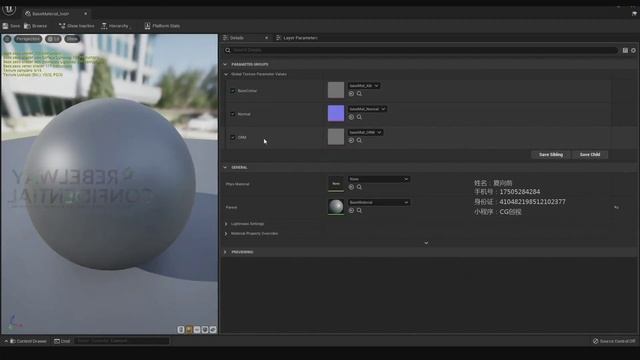The width and height of the screenshot is (640, 360).
Task: Open the Perspective view mode dropdown
Action: (28, 39)
